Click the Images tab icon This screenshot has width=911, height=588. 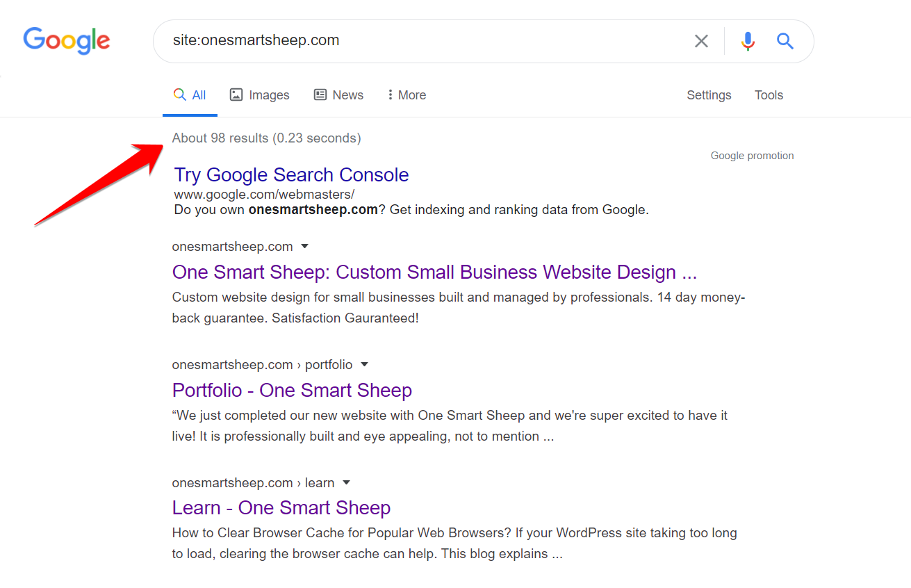point(236,95)
